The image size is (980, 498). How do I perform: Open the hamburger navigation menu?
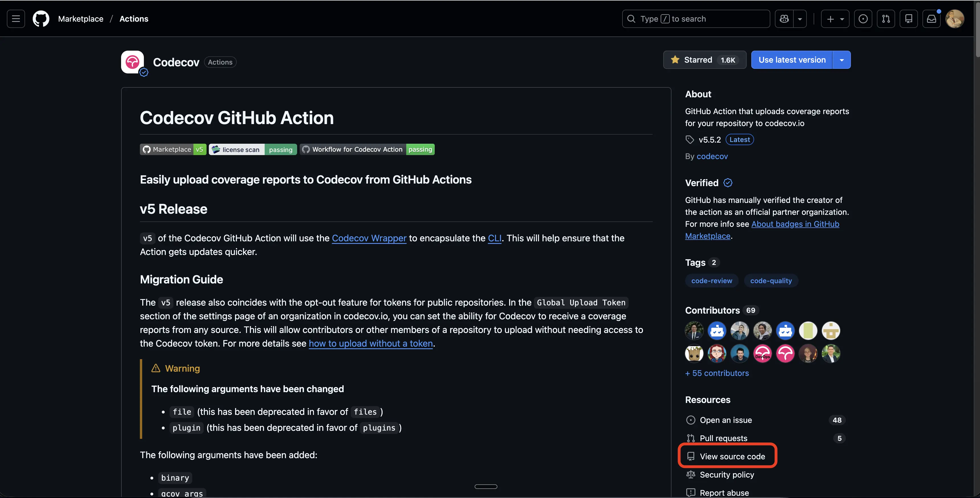(x=16, y=18)
